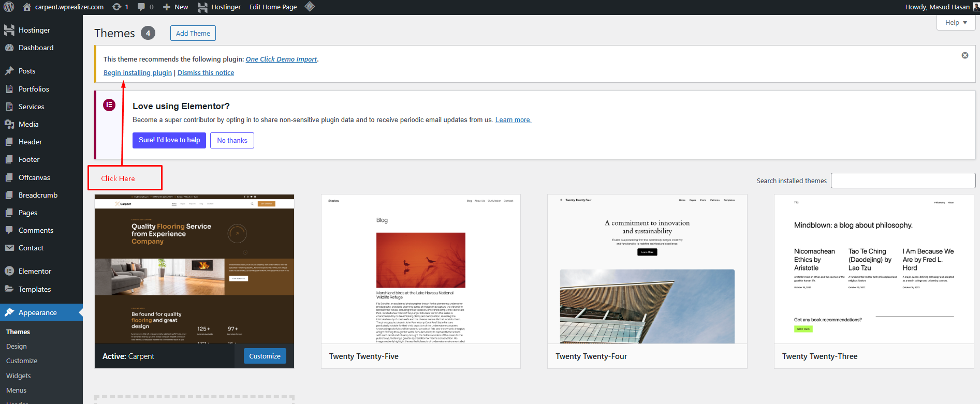The image size is (980, 404).
Task: Click the No thanks button
Action: pyautogui.click(x=232, y=140)
